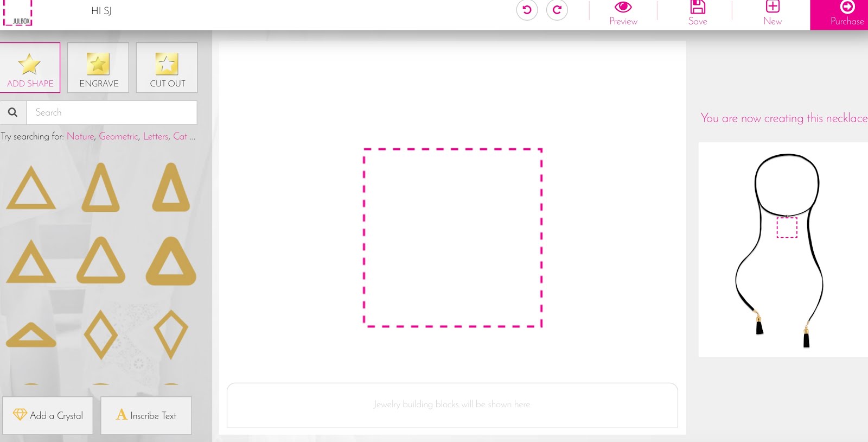This screenshot has height=442, width=868.
Task: Search for Cat shapes
Action: [x=180, y=136]
